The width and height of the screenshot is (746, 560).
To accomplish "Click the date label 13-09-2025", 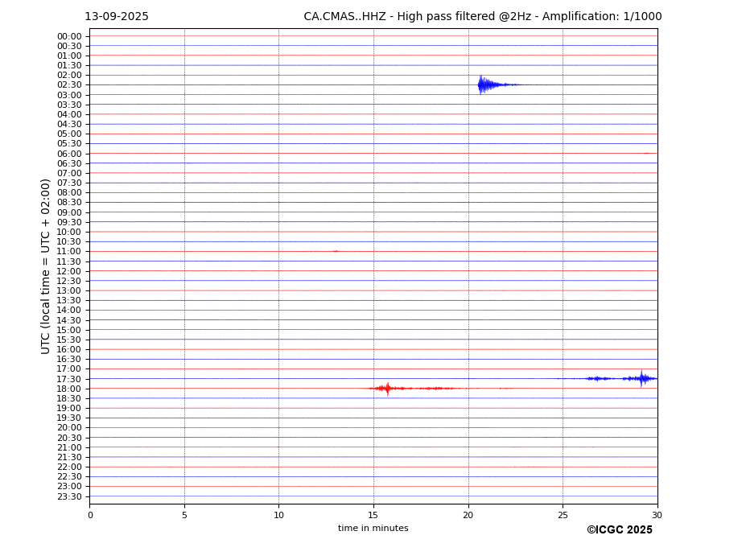I will [x=117, y=17].
